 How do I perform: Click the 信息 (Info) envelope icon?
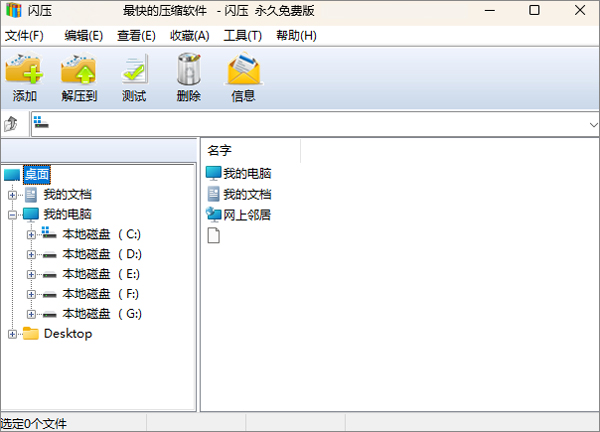[243, 69]
